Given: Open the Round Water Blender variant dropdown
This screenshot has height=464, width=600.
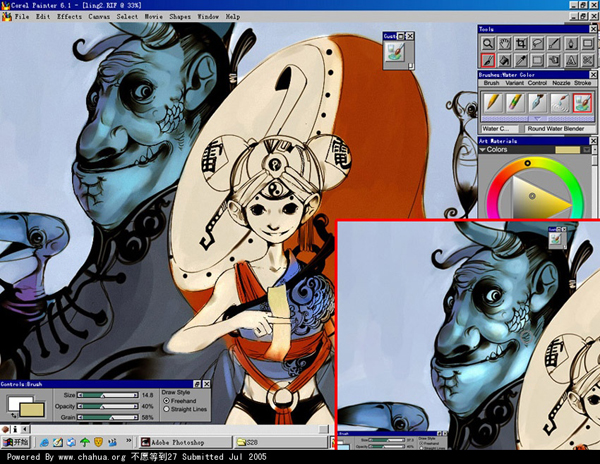Looking at the screenshot, I should 559,129.
